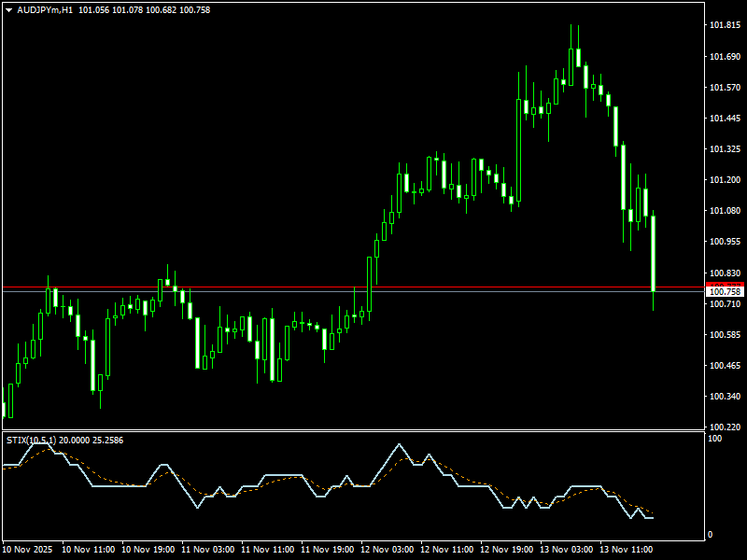Screen dimensions: 747x560
Task: Select the long red candle at far right
Action: pos(652,252)
